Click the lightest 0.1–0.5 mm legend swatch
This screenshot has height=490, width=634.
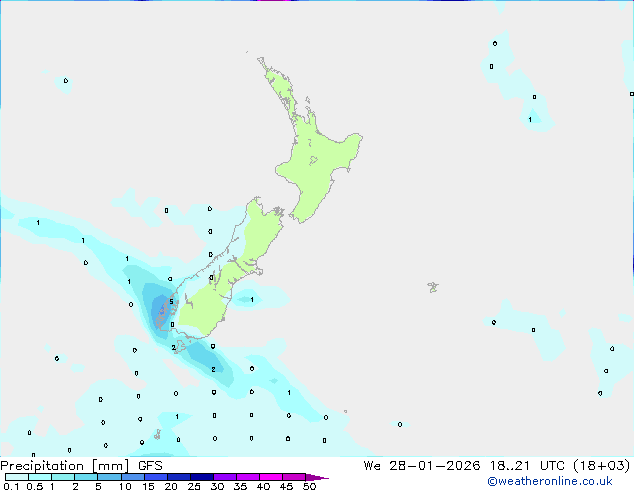tap(17, 477)
